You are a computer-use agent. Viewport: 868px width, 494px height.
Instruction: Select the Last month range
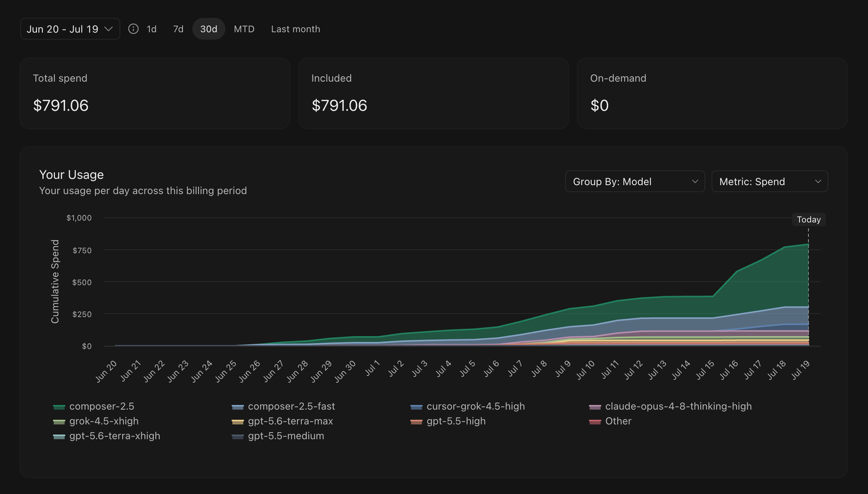pyautogui.click(x=296, y=29)
